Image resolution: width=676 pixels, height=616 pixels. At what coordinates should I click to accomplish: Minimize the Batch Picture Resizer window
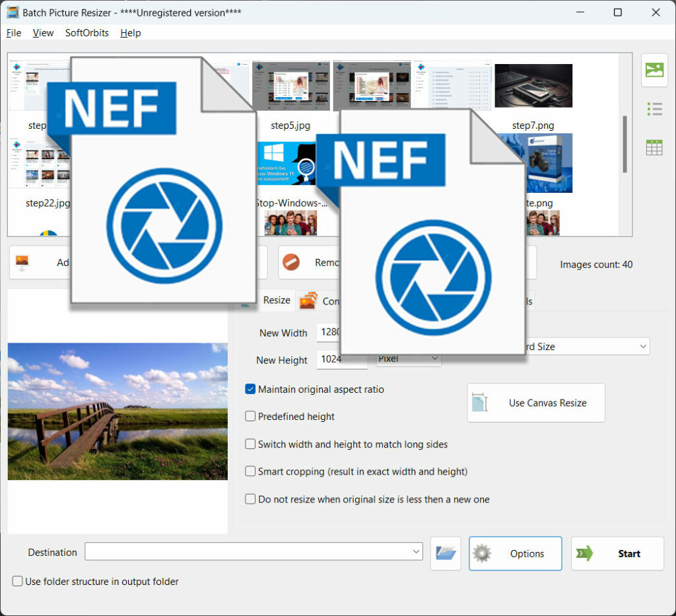point(580,13)
